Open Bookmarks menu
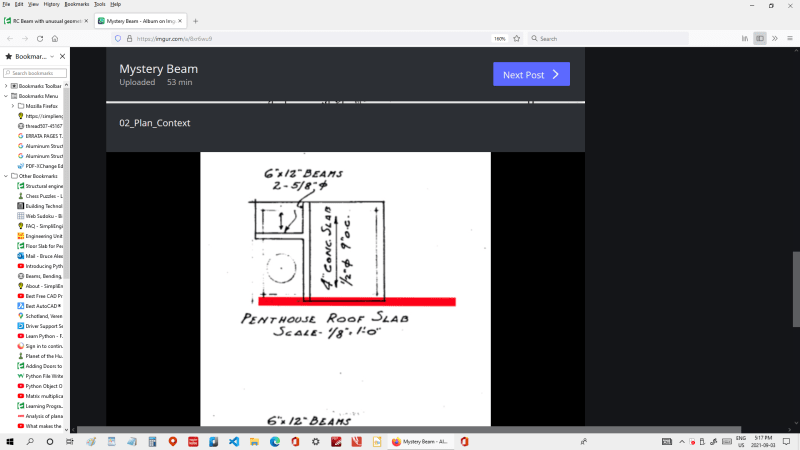The image size is (800, 450). (77, 4)
